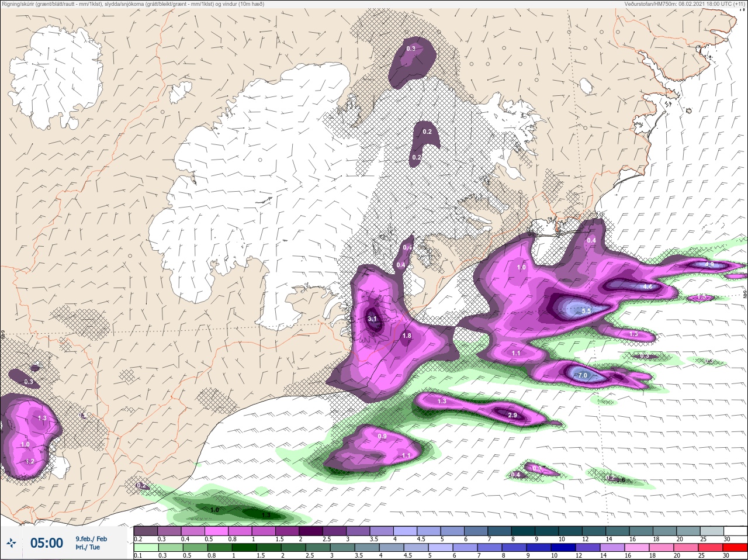This screenshot has width=748, height=560.
Task: Click the 7.0 precipitation value on the map
Action: pyautogui.click(x=583, y=375)
